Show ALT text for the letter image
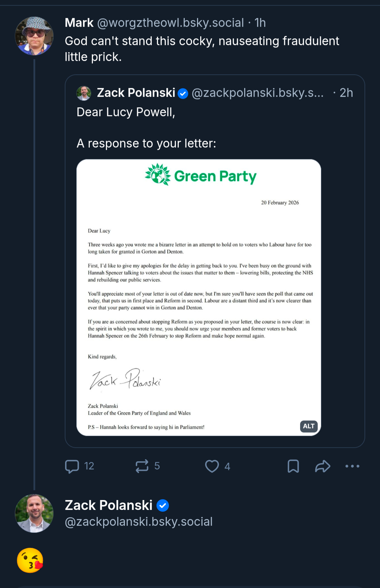Viewport: 380px width, 588px height. click(x=309, y=426)
